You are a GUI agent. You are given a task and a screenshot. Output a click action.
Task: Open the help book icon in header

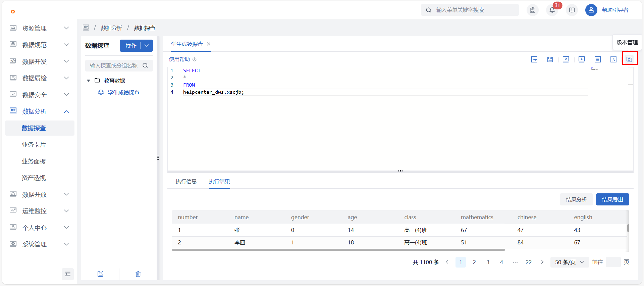[572, 10]
